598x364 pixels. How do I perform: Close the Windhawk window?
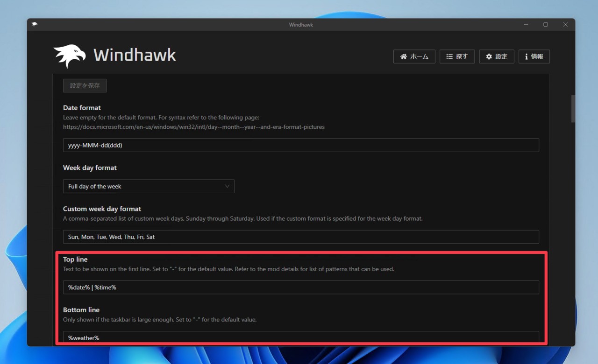[565, 25]
